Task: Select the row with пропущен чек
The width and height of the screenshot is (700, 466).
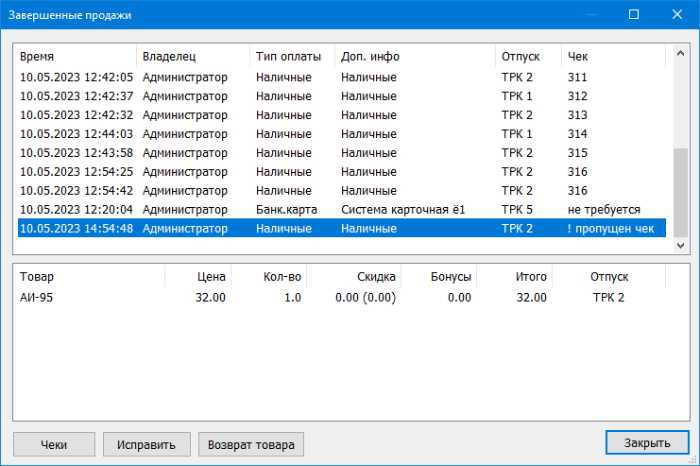Action: pos(340,229)
